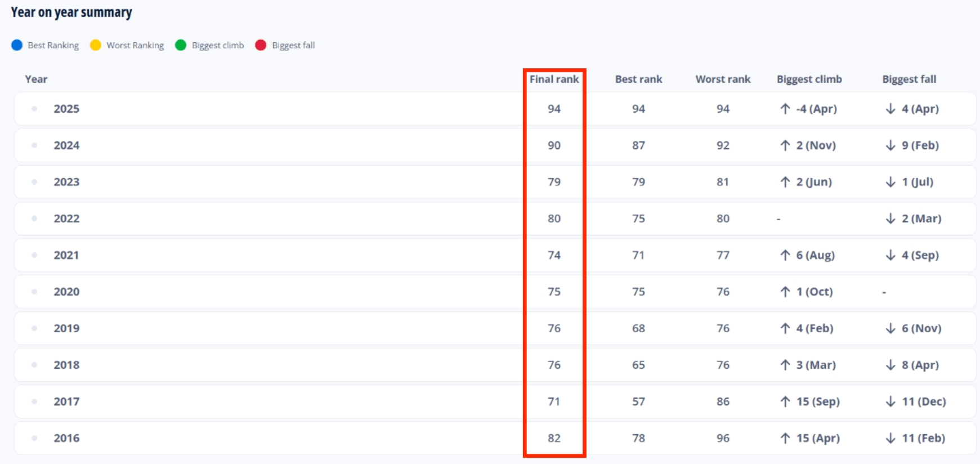Expand the 2021 row using its bullet
This screenshot has width=980, height=464.
(x=34, y=255)
